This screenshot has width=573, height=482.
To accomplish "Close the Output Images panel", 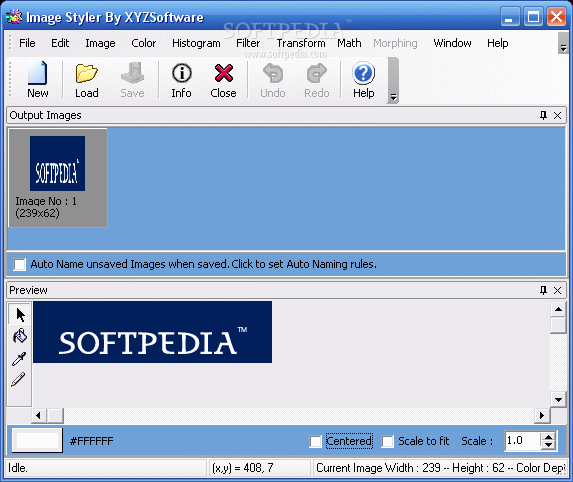I will pos(557,115).
